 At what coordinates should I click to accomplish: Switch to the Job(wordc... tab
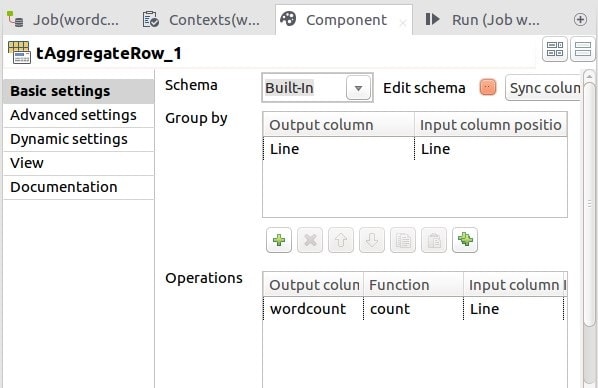pos(64,20)
